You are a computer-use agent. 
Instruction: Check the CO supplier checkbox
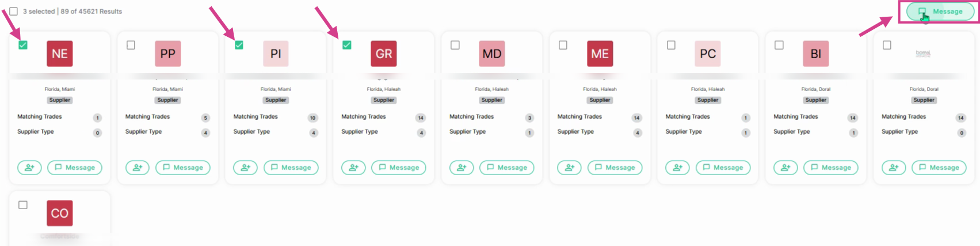coord(23,205)
